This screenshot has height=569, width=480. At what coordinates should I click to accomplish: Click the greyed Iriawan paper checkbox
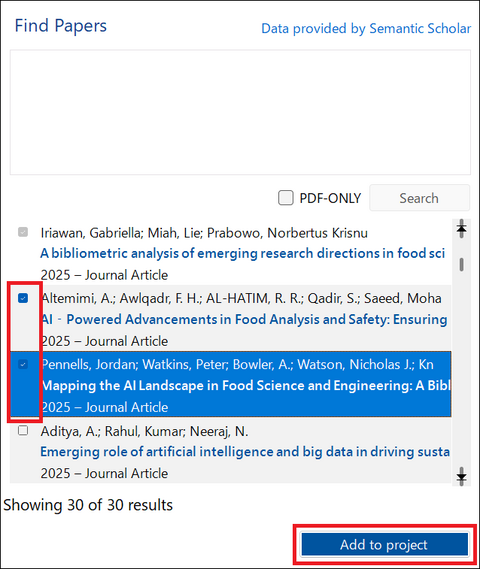tap(23, 232)
